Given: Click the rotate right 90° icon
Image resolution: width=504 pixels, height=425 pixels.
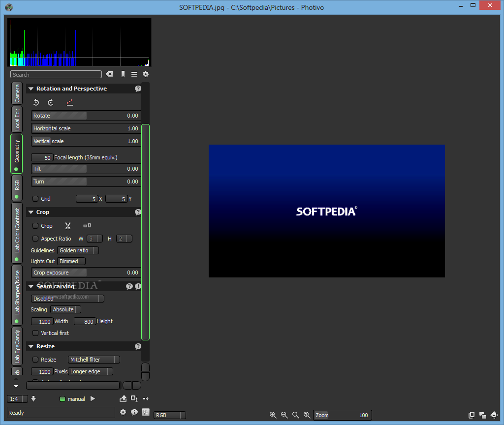Looking at the screenshot, I should pos(51,102).
